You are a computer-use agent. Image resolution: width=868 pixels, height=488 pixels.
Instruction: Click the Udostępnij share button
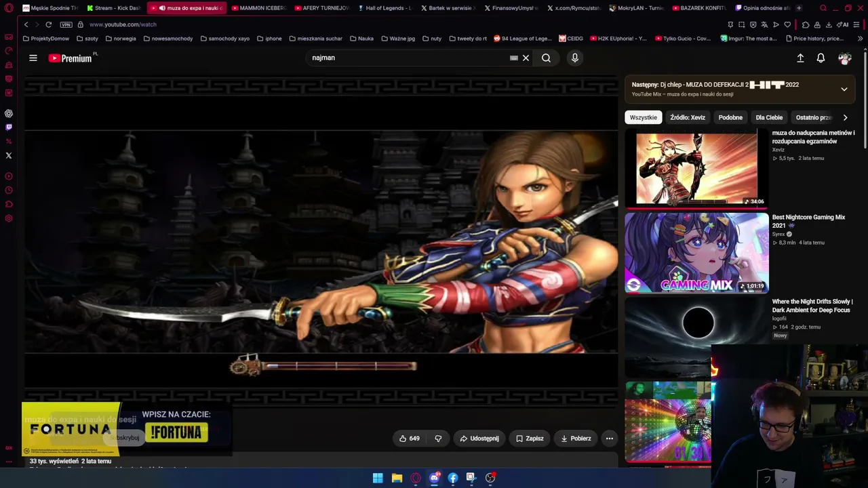point(479,439)
